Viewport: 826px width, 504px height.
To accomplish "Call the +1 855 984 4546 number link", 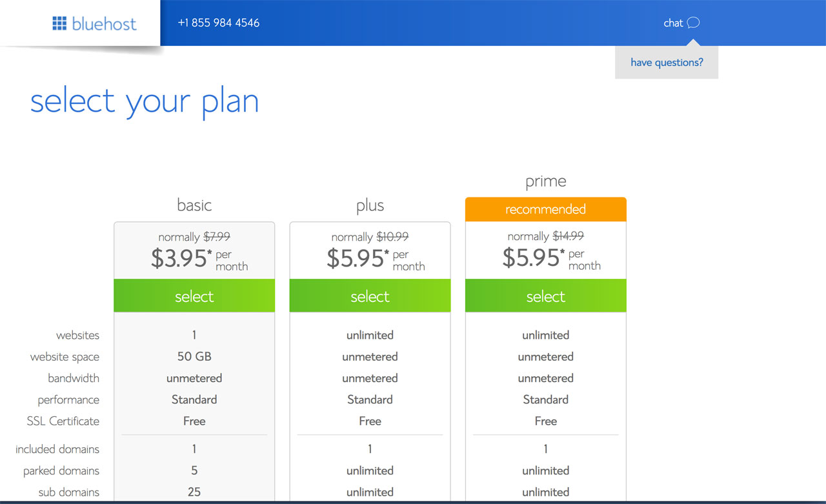I will [x=219, y=23].
